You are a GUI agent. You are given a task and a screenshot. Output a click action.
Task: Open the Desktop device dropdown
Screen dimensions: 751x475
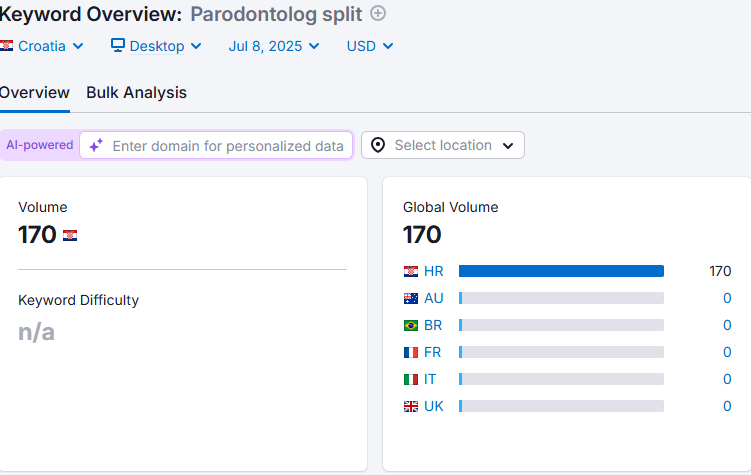[156, 46]
